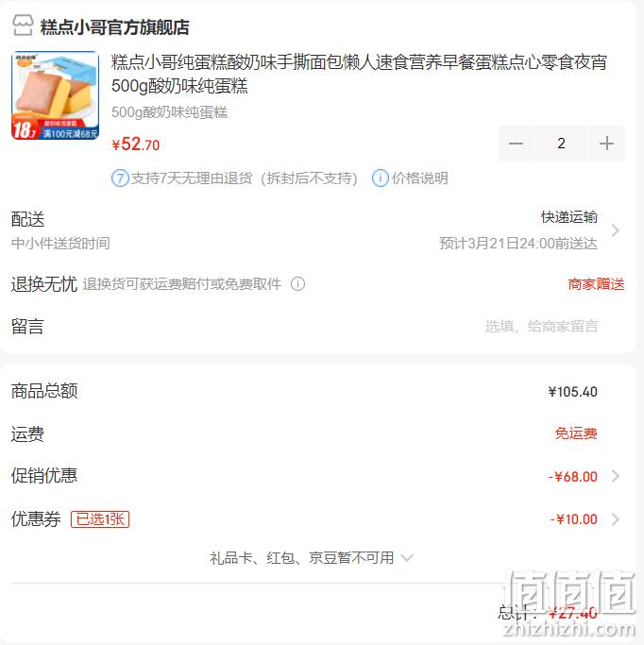Click the -¥68.00 promotion discount amount
This screenshot has height=645, width=644.
pyautogui.click(x=572, y=477)
